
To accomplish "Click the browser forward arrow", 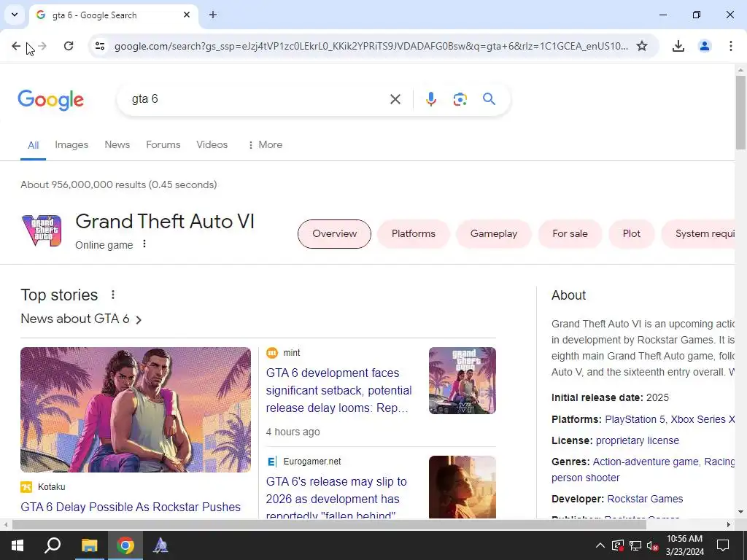I will [x=42, y=46].
